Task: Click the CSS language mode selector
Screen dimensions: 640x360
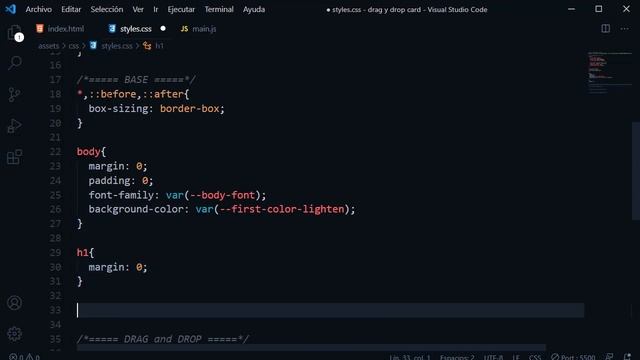Action: (x=535, y=357)
